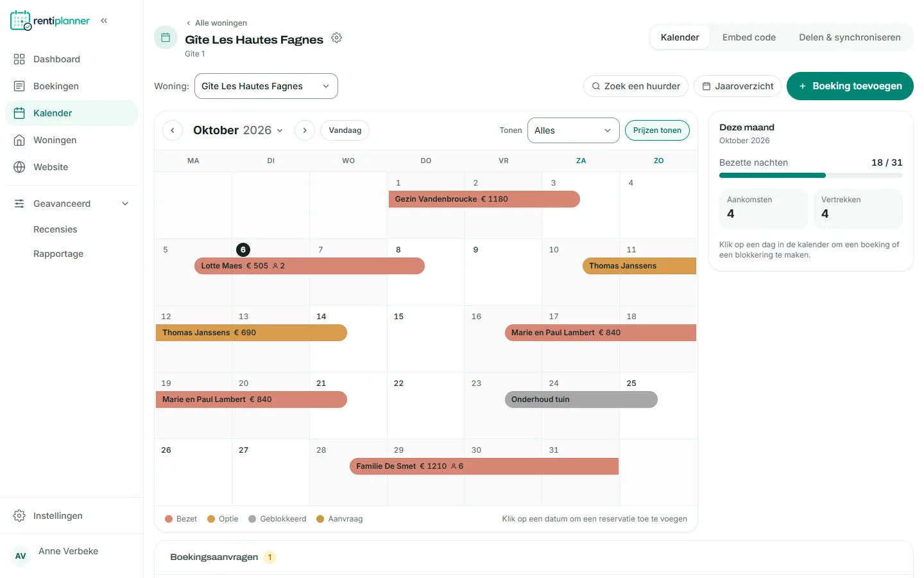The height and width of the screenshot is (578, 924).
Task: Click the guest count icon on Familie De Smet
Action: [x=454, y=466]
